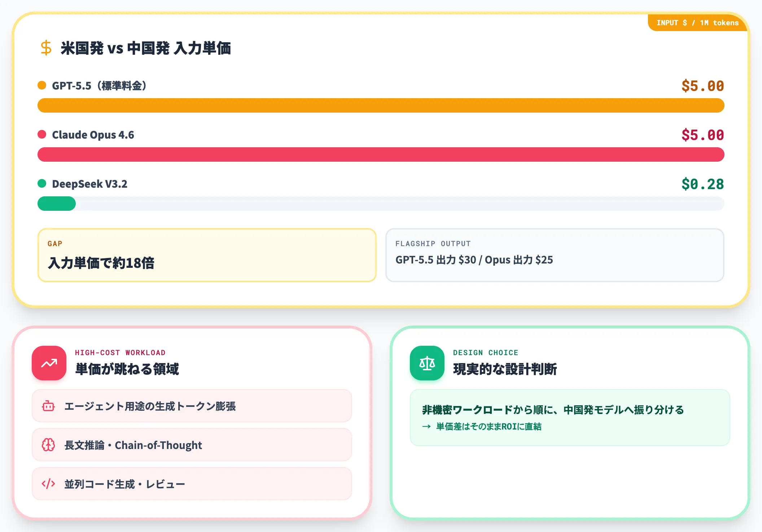Screen dimensions: 762x532
Task: Select the GAP 入力単価で約18倍 card
Action: click(207, 255)
